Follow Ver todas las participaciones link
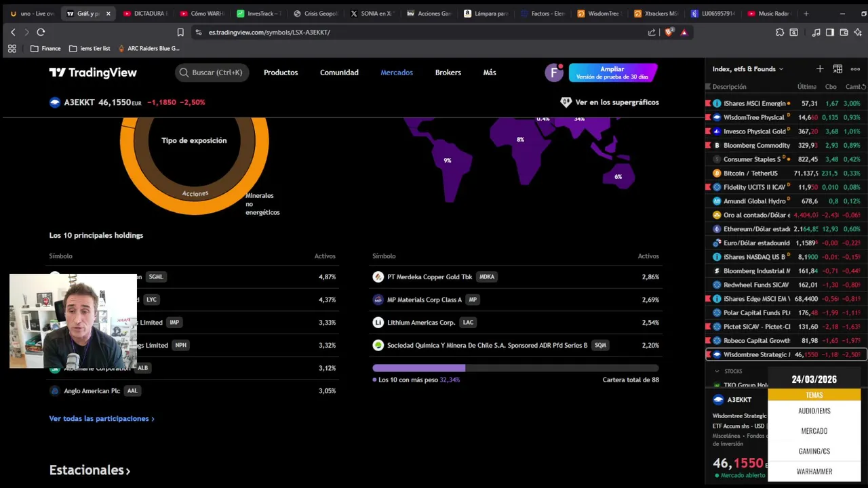 pyautogui.click(x=102, y=419)
